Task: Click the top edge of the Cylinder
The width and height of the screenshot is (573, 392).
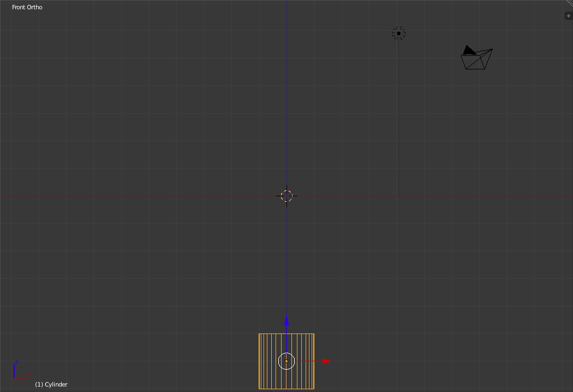Action: pyautogui.click(x=273, y=334)
